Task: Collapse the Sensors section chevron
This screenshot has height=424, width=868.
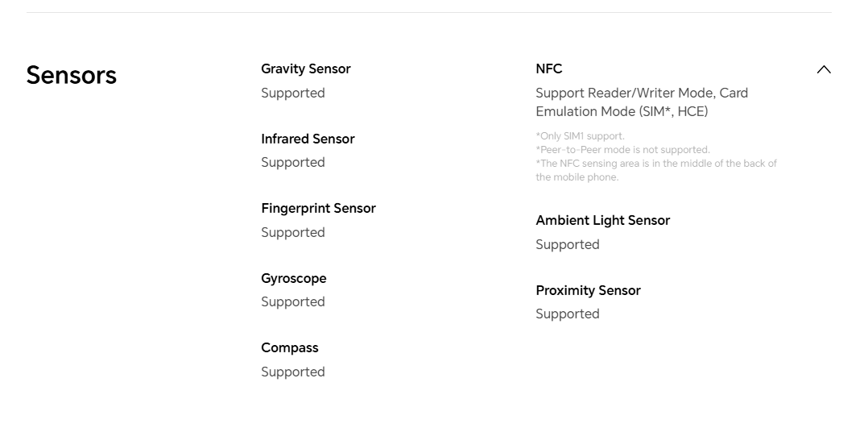Action: click(824, 69)
